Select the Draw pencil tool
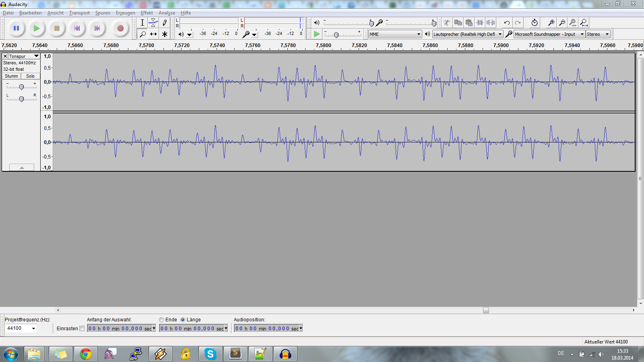The width and height of the screenshot is (644, 362). click(165, 23)
